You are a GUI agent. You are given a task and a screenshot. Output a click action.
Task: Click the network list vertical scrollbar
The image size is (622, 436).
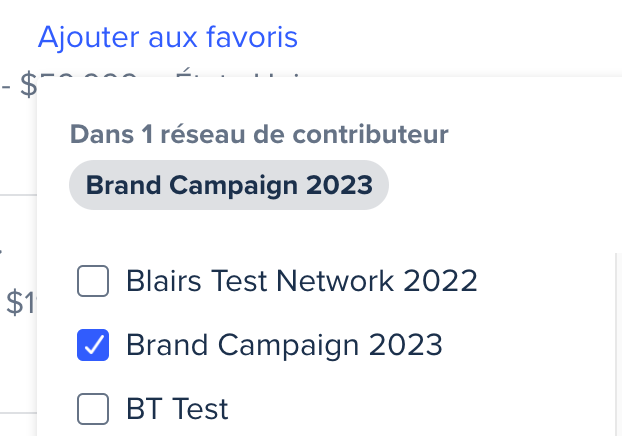click(616, 340)
